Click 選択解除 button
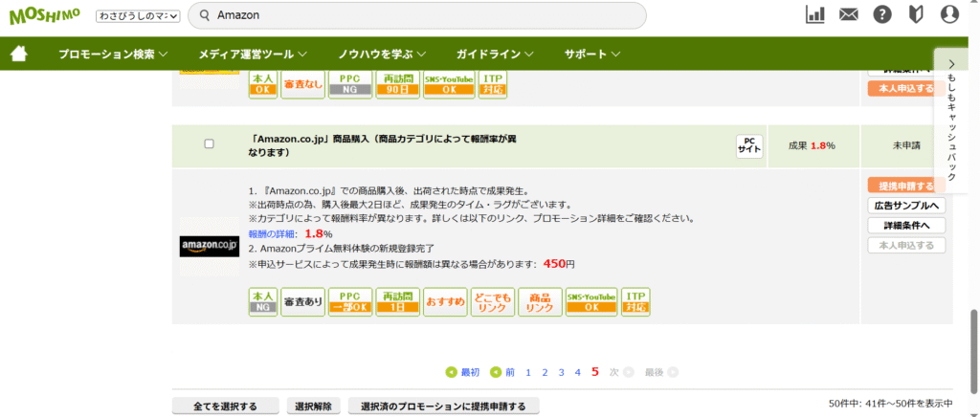 click(313, 406)
